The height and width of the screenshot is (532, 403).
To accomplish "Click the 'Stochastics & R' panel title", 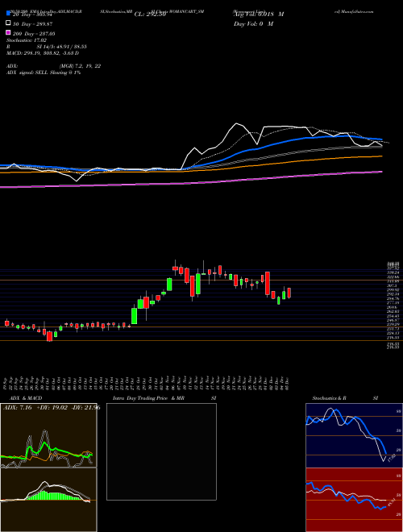I will point(329,398).
